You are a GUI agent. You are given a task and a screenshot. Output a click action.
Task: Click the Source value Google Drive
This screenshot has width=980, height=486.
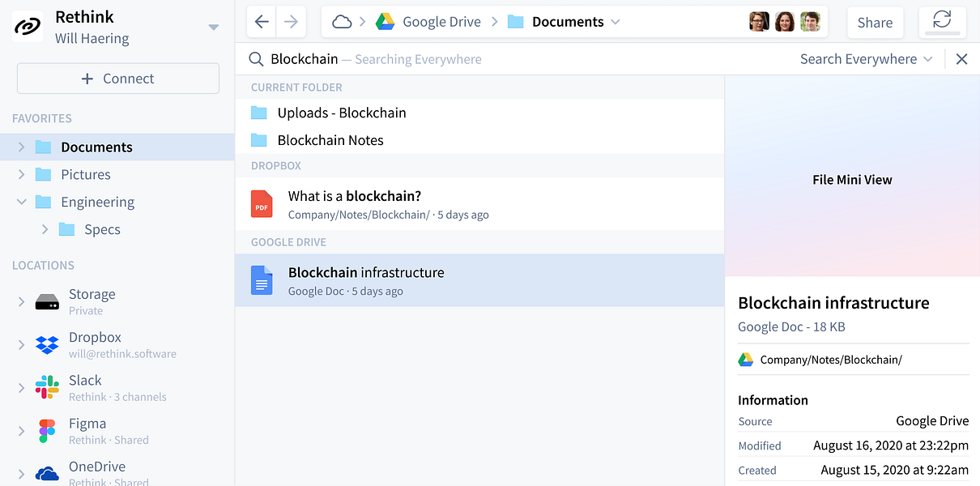coord(932,421)
